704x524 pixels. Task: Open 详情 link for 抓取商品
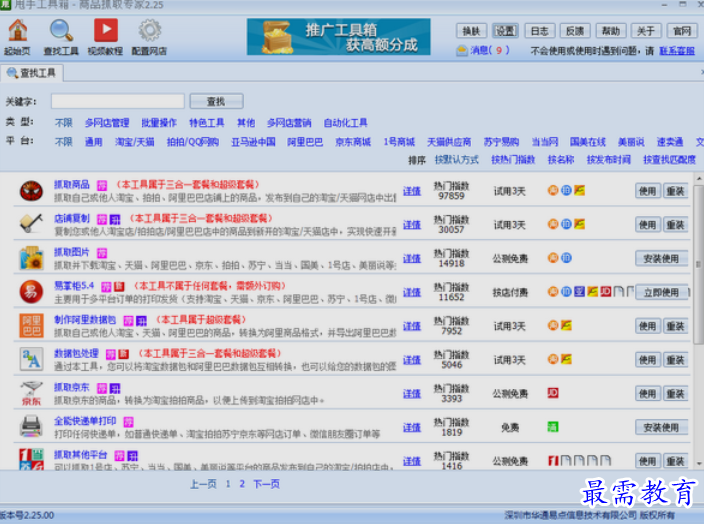coord(412,191)
